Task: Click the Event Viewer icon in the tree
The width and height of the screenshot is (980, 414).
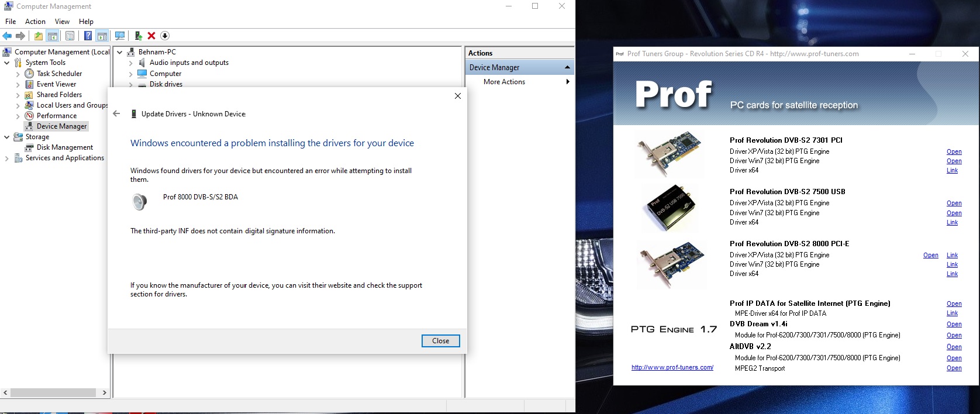Action: pos(29,84)
